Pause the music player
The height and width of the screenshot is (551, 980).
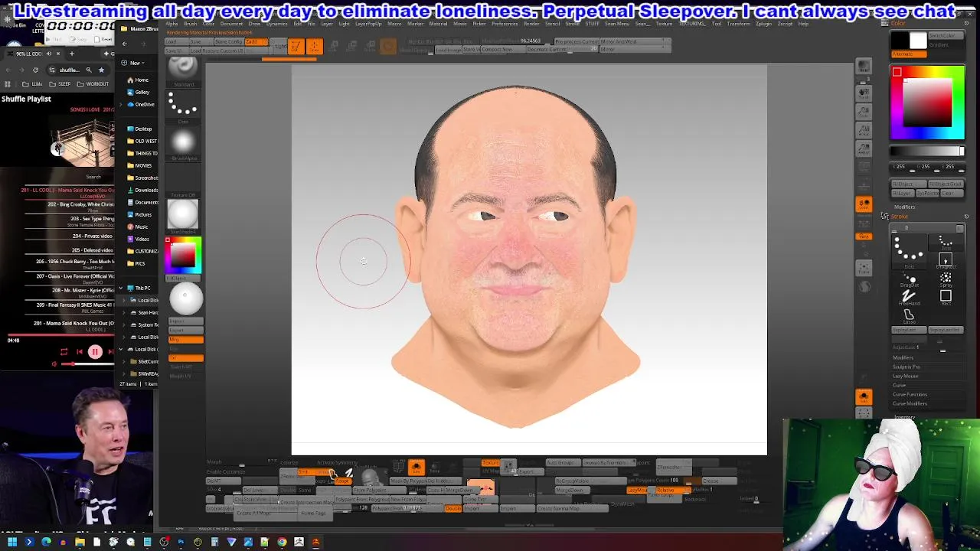pyautogui.click(x=95, y=352)
